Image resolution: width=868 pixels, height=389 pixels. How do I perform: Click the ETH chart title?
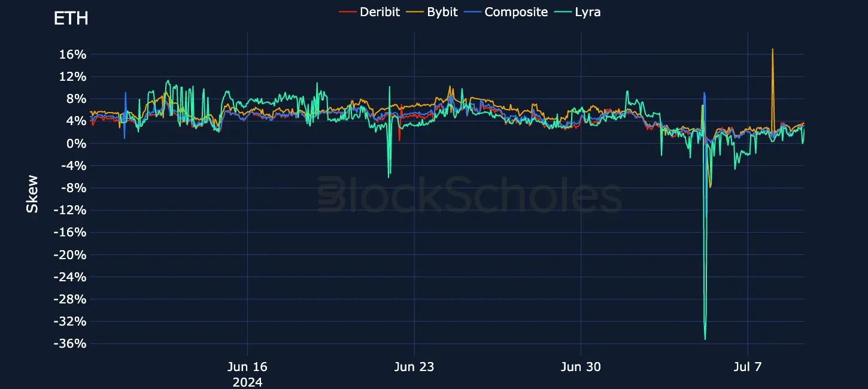tap(71, 19)
